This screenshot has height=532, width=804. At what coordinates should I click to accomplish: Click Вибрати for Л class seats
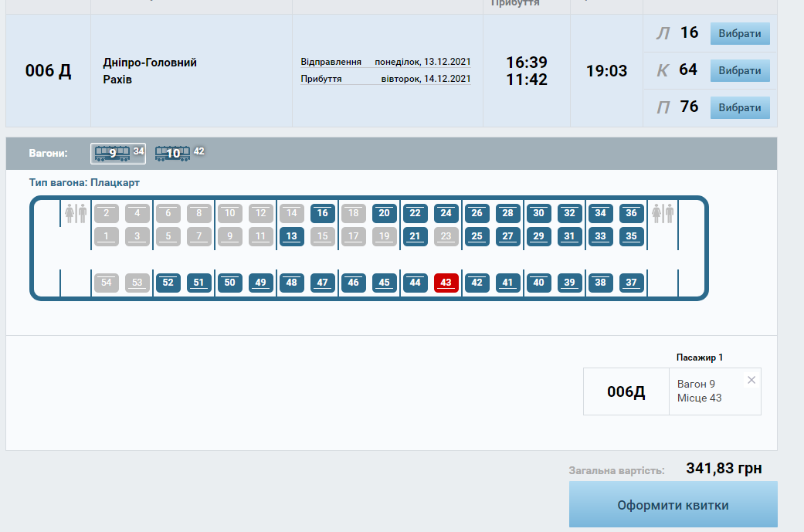[740, 34]
